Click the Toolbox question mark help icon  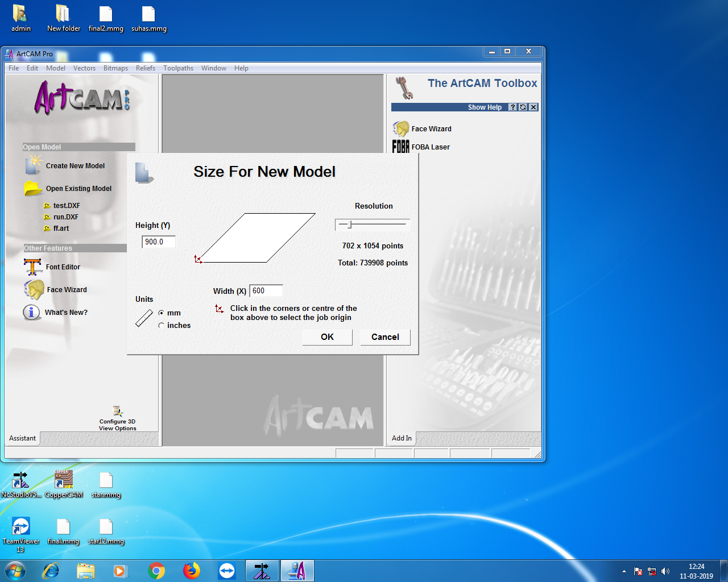coord(513,107)
